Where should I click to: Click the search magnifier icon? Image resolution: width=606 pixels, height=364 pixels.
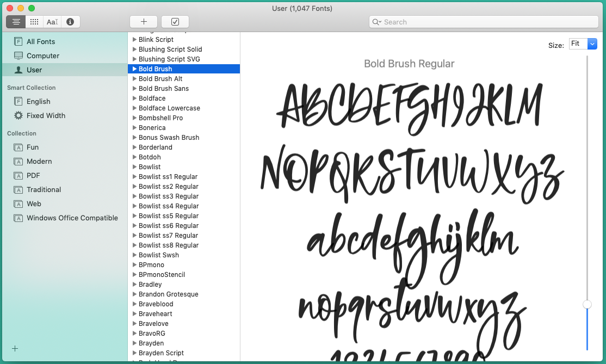(376, 22)
